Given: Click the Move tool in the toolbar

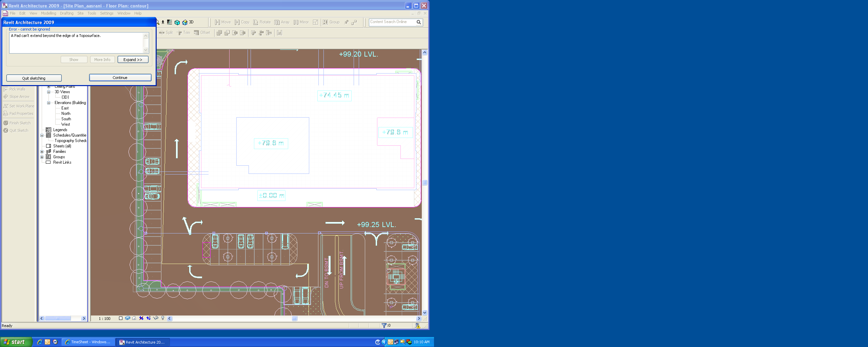Looking at the screenshot, I should (x=222, y=22).
